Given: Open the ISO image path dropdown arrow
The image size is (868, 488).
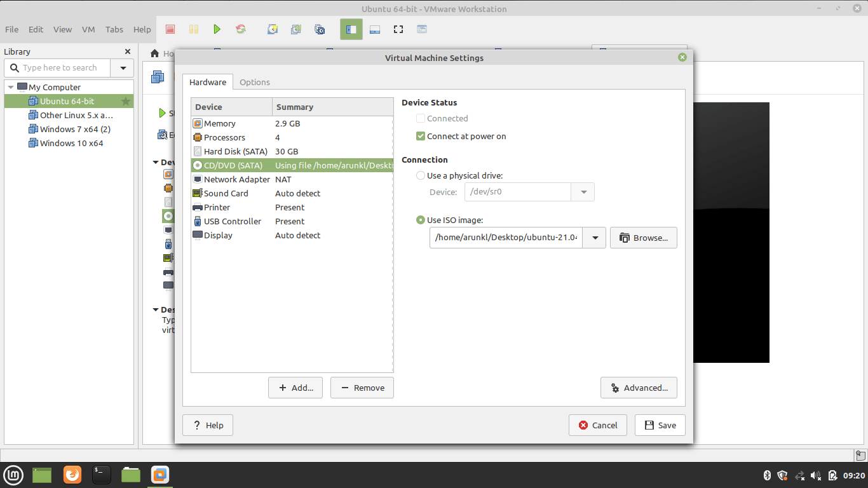Looking at the screenshot, I should click(595, 238).
